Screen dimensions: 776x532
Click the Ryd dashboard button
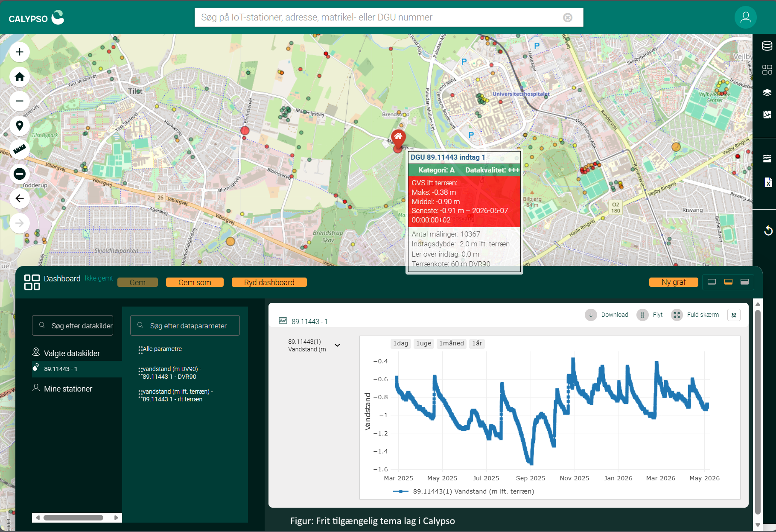pos(269,282)
